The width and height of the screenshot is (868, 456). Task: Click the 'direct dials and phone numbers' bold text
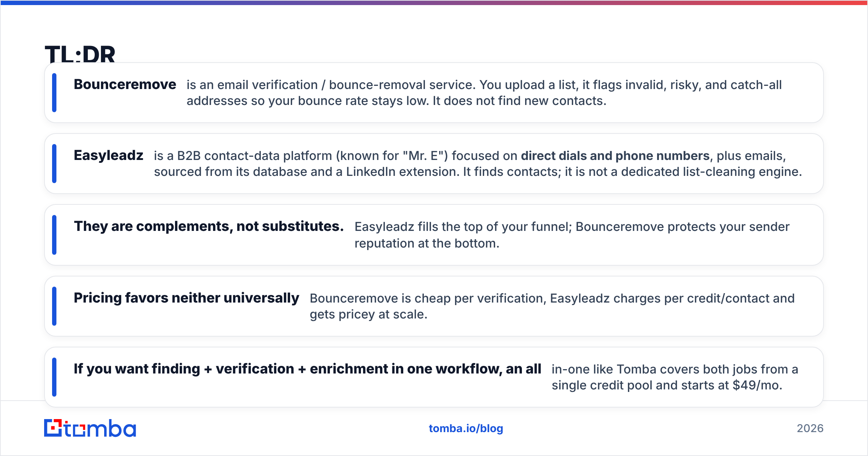(615, 156)
